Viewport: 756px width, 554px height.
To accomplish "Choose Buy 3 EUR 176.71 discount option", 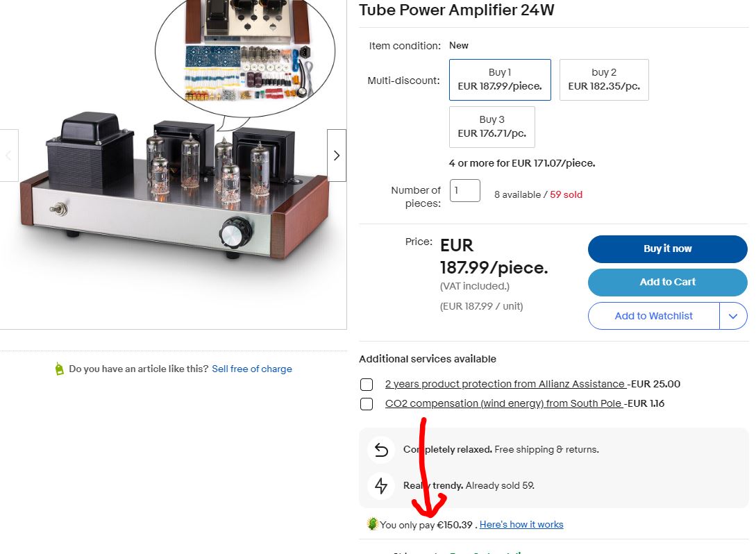I will [x=492, y=127].
